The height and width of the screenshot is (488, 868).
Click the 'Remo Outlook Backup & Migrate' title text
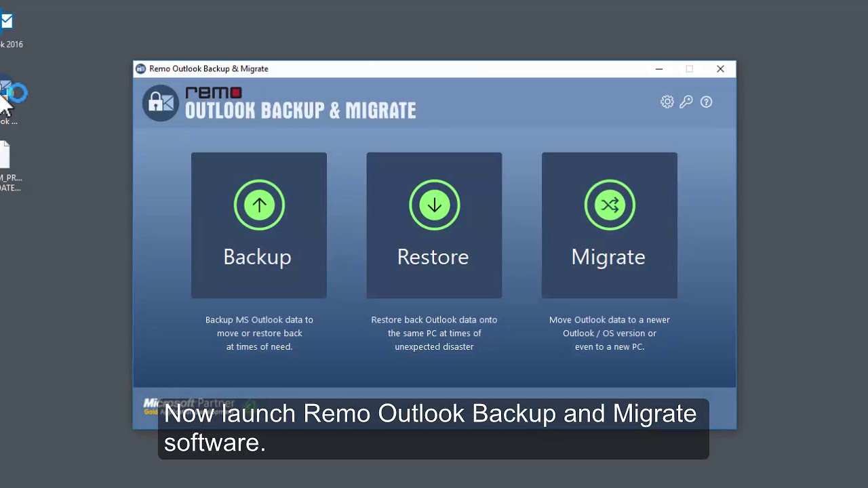pyautogui.click(x=209, y=68)
